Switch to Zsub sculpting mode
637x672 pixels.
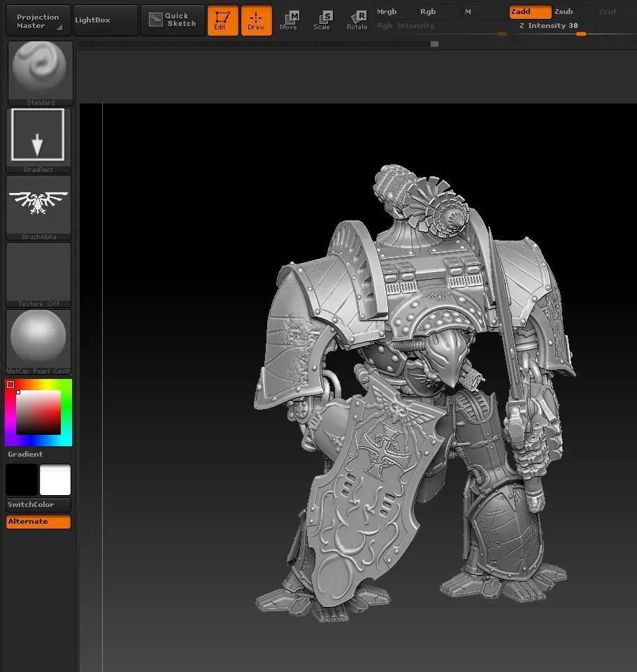coord(573,12)
